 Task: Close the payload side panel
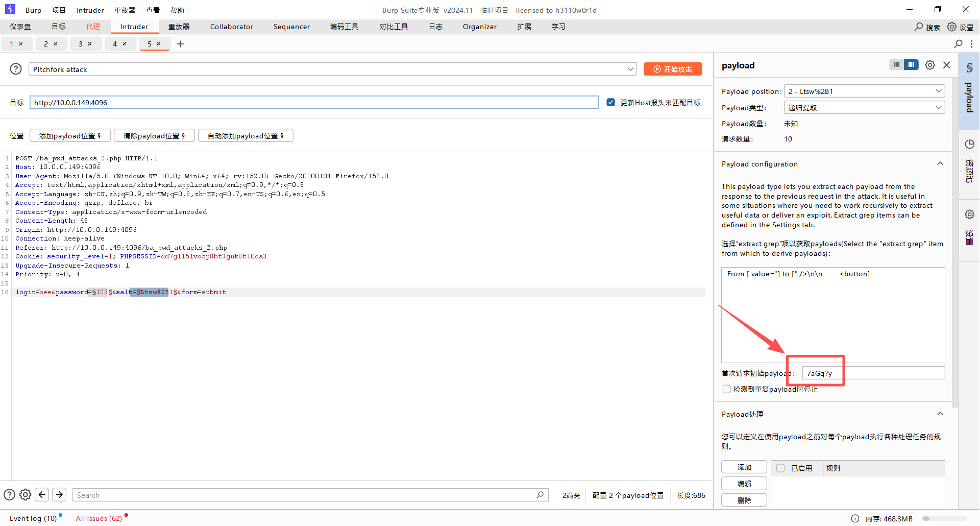(947, 65)
